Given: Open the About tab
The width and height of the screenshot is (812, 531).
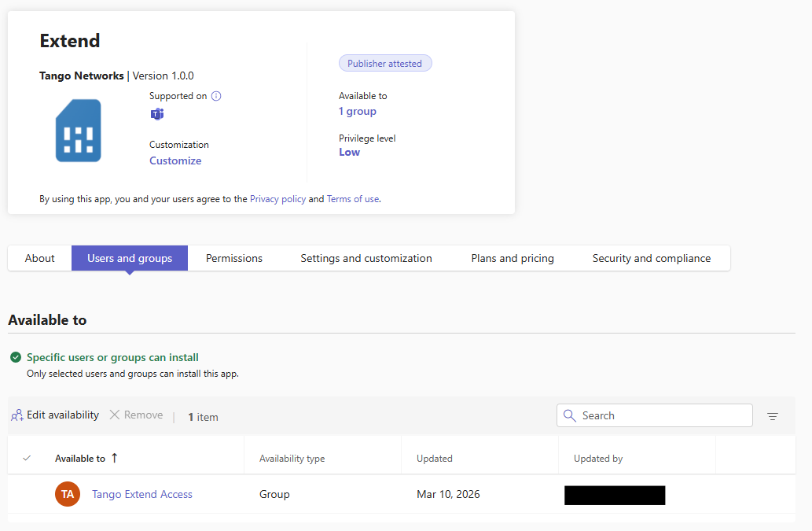Looking at the screenshot, I should coord(39,258).
